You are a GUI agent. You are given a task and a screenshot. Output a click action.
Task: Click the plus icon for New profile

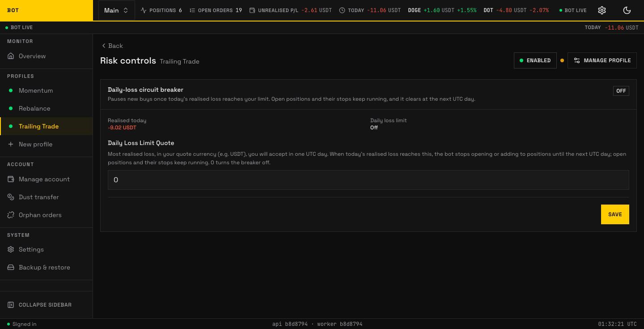[11, 144]
